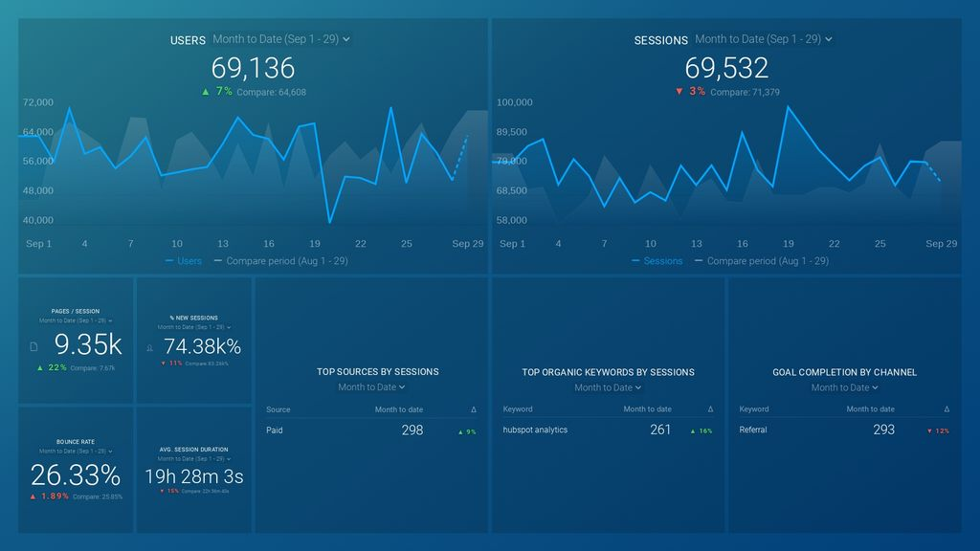
Task: Click the USERS chart title
Action: [x=188, y=40]
